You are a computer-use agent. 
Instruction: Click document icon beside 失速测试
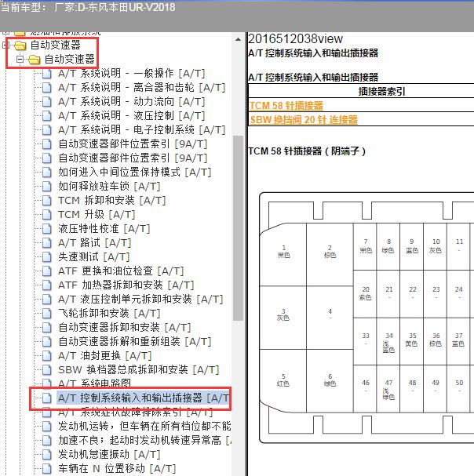click(x=46, y=257)
